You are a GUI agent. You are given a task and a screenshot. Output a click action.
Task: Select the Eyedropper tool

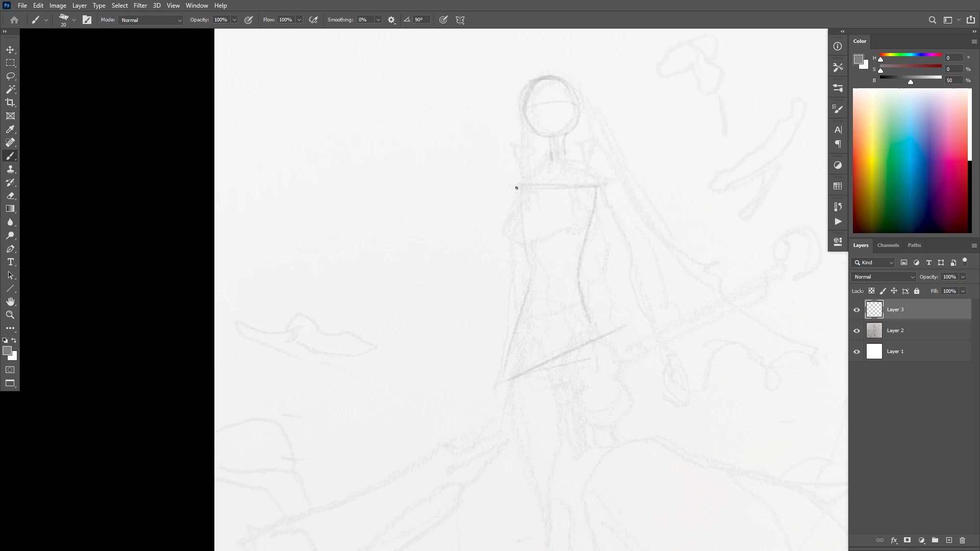10,130
